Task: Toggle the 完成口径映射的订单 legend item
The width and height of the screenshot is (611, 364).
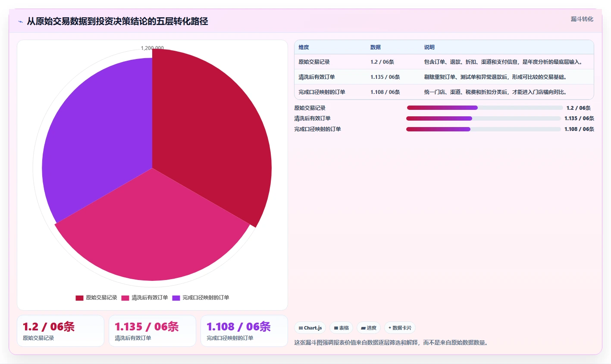Action: point(201,298)
